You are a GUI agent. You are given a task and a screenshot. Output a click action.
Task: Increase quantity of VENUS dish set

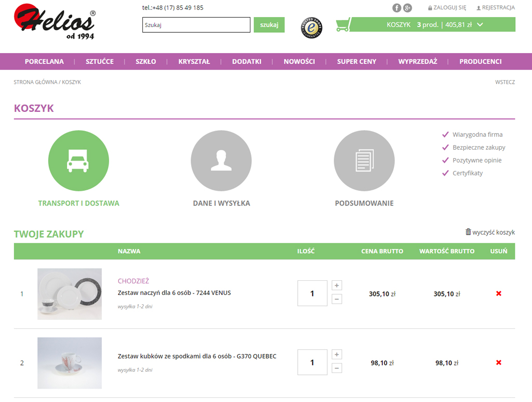(337, 286)
